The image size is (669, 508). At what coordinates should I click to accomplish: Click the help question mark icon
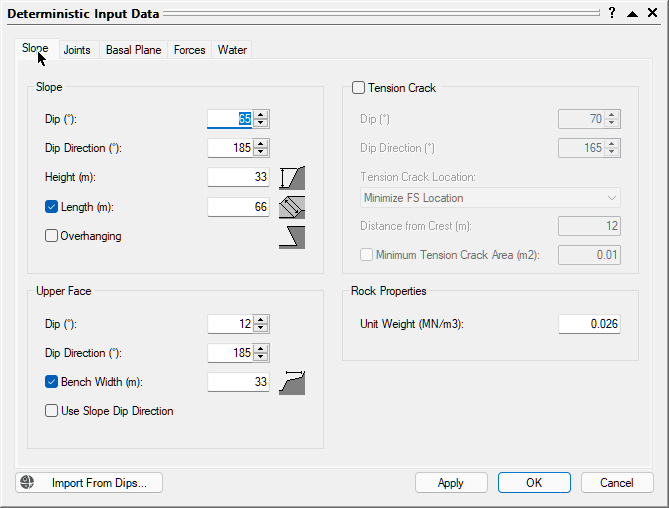click(612, 13)
